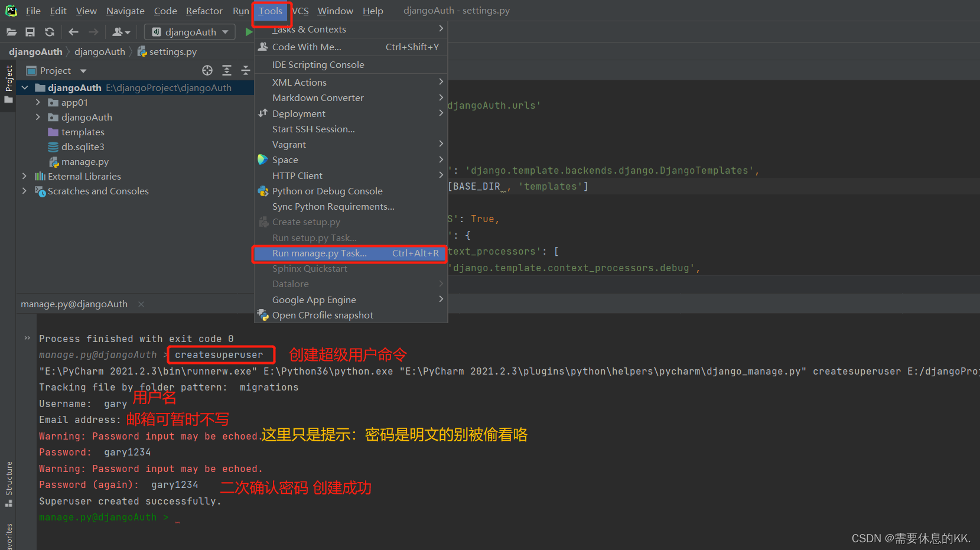
Task: Open the Window menu
Action: (x=335, y=11)
